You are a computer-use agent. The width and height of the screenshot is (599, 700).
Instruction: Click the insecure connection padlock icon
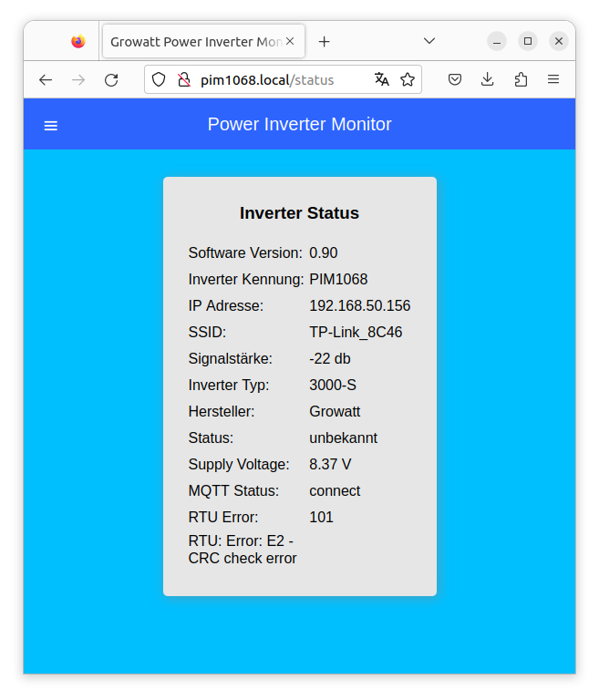point(184,80)
